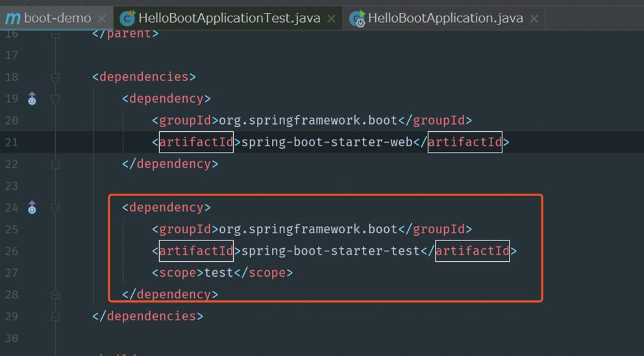Click line number 21 in the gutter
Image resolution: width=644 pixels, height=356 pixels.
pos(12,142)
